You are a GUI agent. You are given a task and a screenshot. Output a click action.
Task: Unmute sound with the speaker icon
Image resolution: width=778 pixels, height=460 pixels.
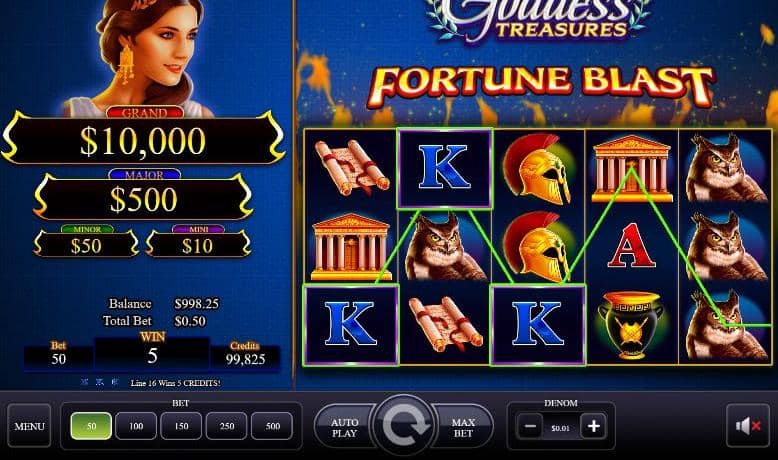pos(748,426)
